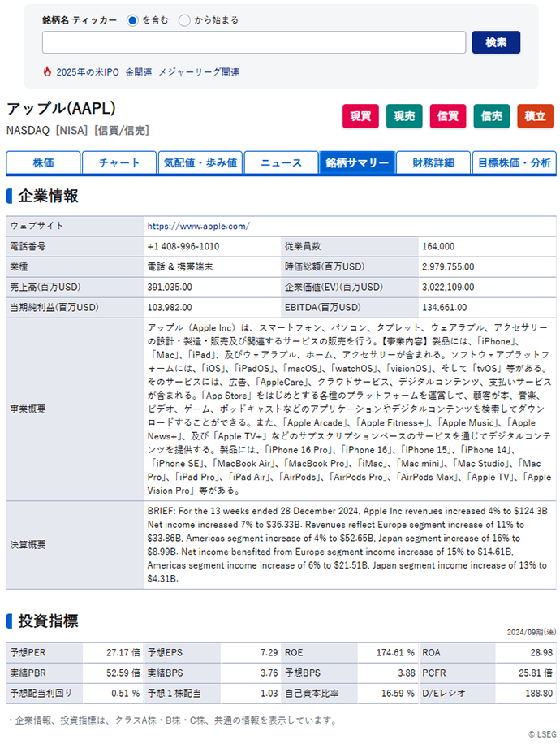Switch to the 株価 tab
The width and height of the screenshot is (560, 744).
pos(43,162)
